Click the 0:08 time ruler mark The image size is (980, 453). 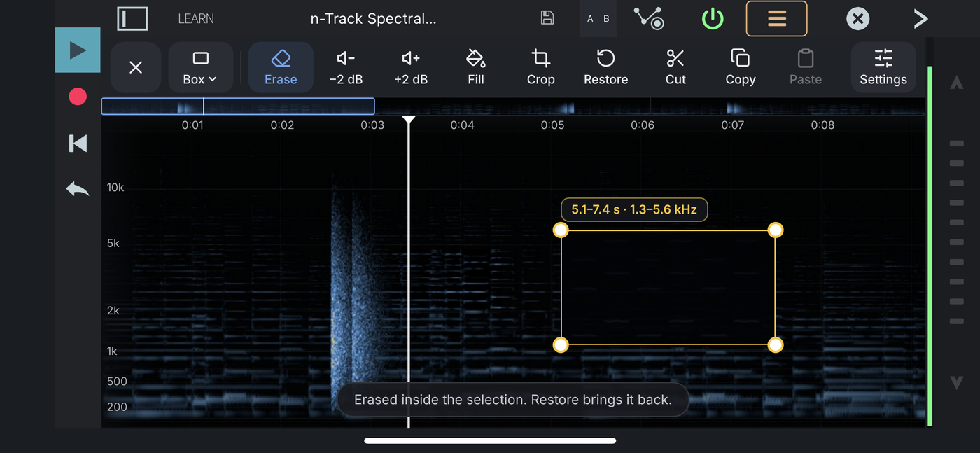pyautogui.click(x=822, y=125)
